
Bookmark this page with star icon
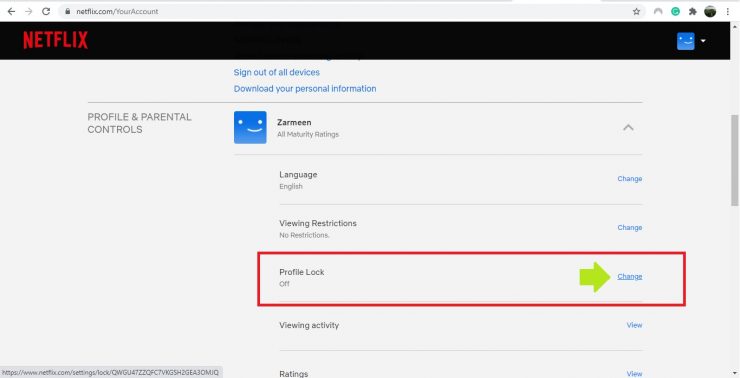click(636, 11)
